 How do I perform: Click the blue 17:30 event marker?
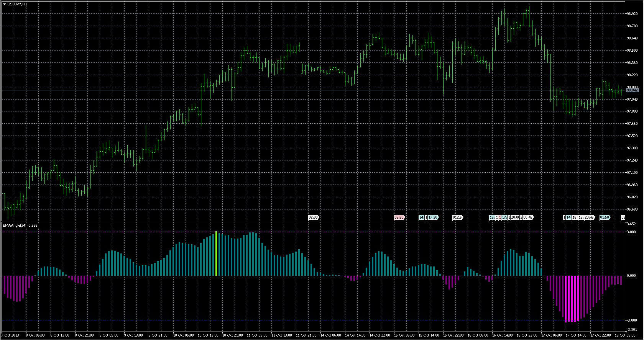433,217
